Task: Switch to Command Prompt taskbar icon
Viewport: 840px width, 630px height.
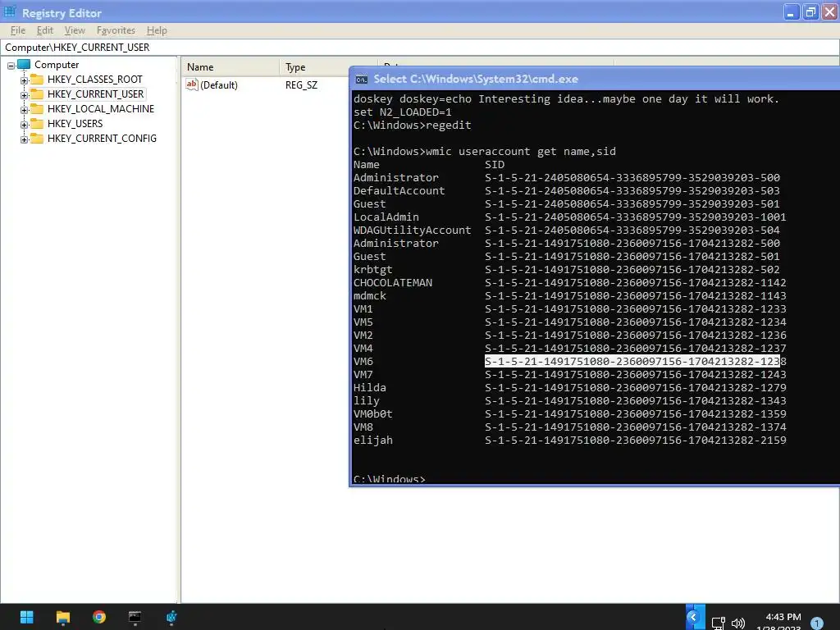Action: [135, 617]
